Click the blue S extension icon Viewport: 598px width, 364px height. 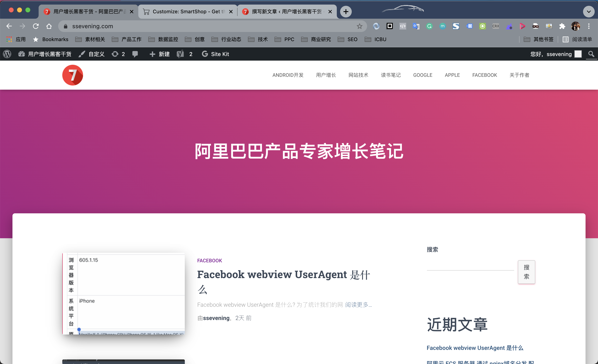456,26
